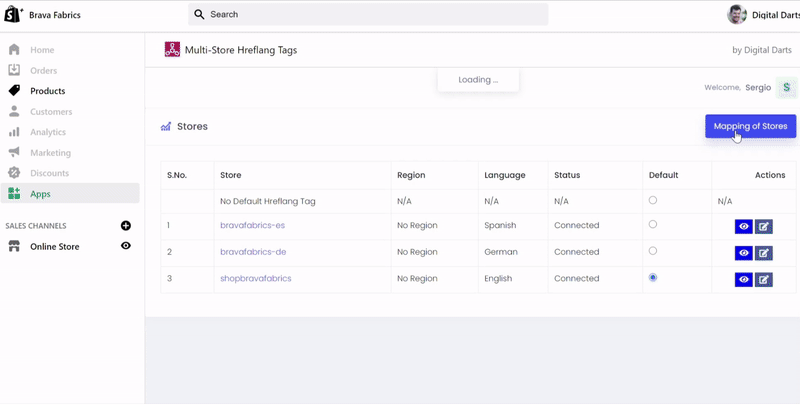The width and height of the screenshot is (800, 405).
Task: Edit the bravafabrics-es store
Action: click(x=764, y=226)
